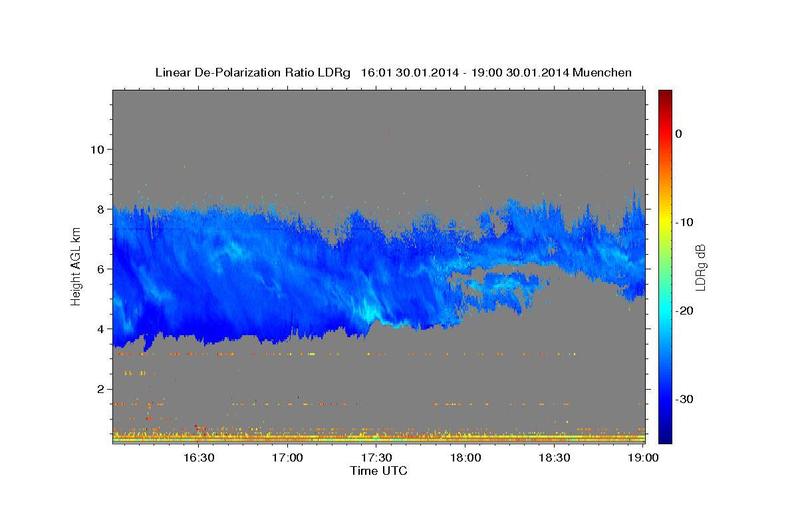Click the end date "19:00 30.01.2014" in title

click(x=520, y=72)
